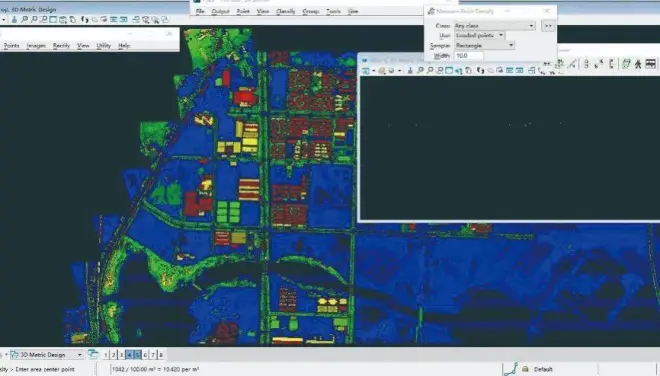Toggle view 1 button in view group bar
The height and width of the screenshot is (376, 660).
tap(106, 355)
